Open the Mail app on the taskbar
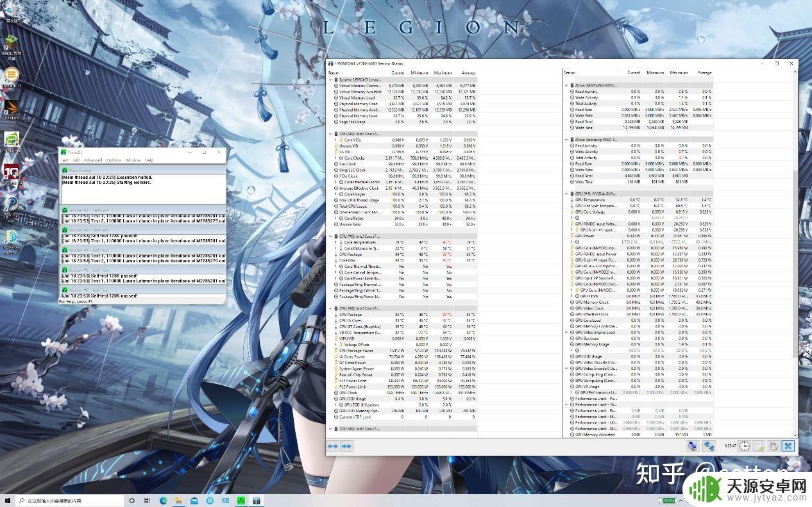Viewport: 812px width, 507px height. coord(194,501)
